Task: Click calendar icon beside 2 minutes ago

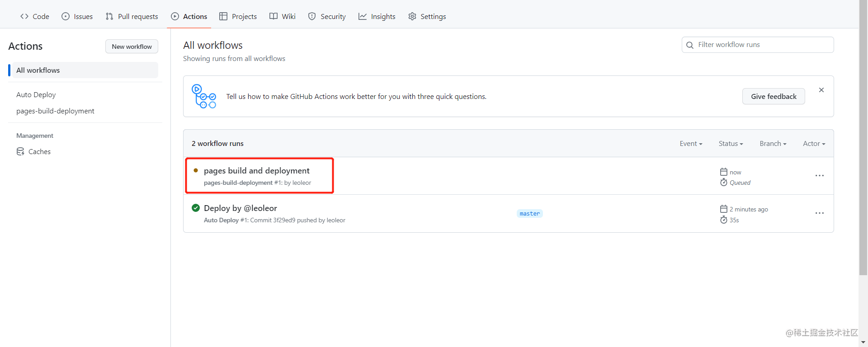Action: click(x=724, y=209)
